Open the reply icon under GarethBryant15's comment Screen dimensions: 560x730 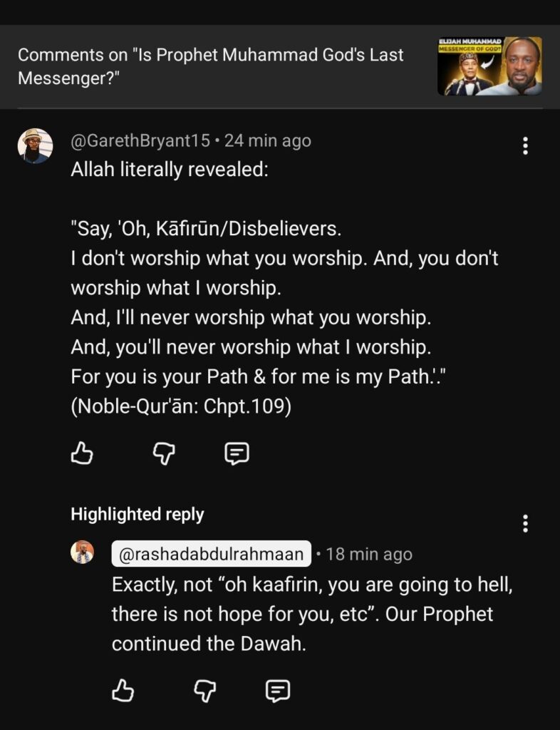click(x=237, y=453)
